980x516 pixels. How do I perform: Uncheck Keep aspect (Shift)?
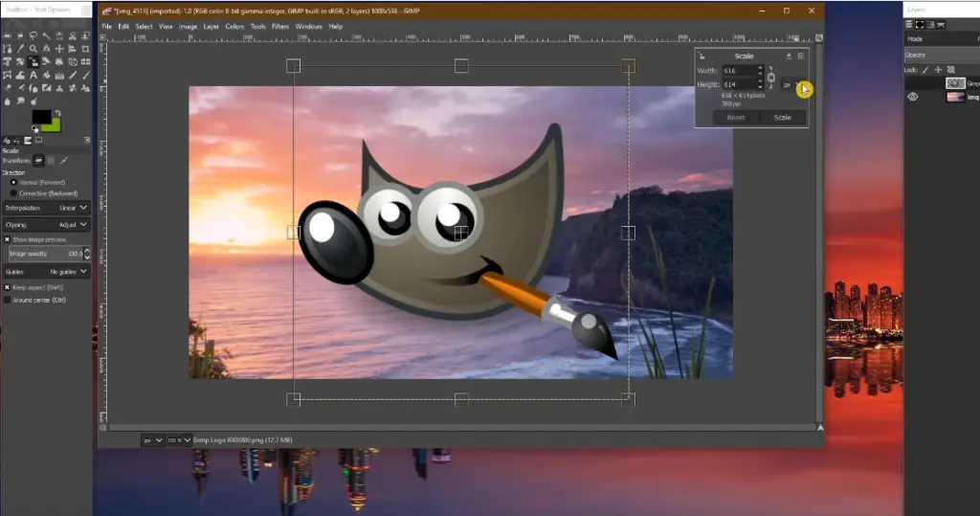[x=33, y=288]
